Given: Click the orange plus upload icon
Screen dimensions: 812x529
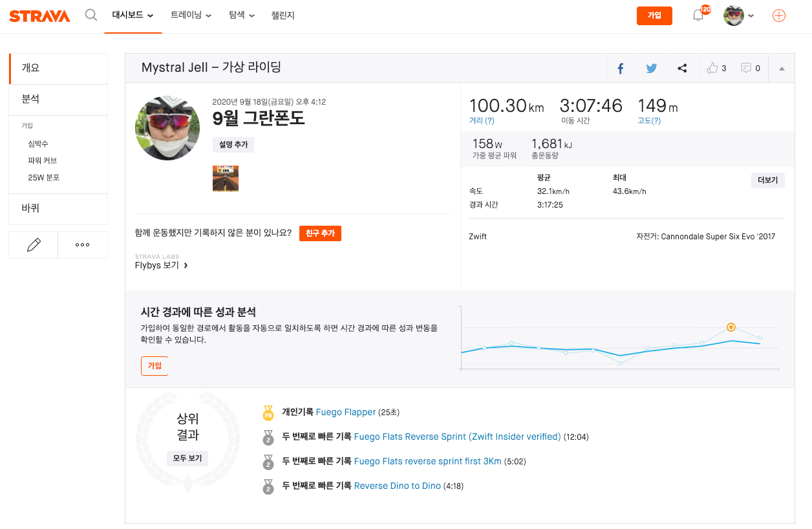Looking at the screenshot, I should tap(779, 16).
